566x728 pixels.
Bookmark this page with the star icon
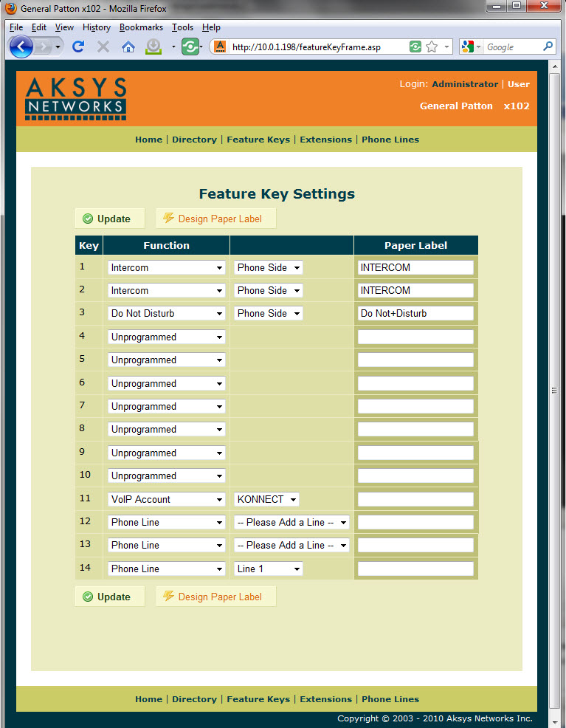[432, 47]
